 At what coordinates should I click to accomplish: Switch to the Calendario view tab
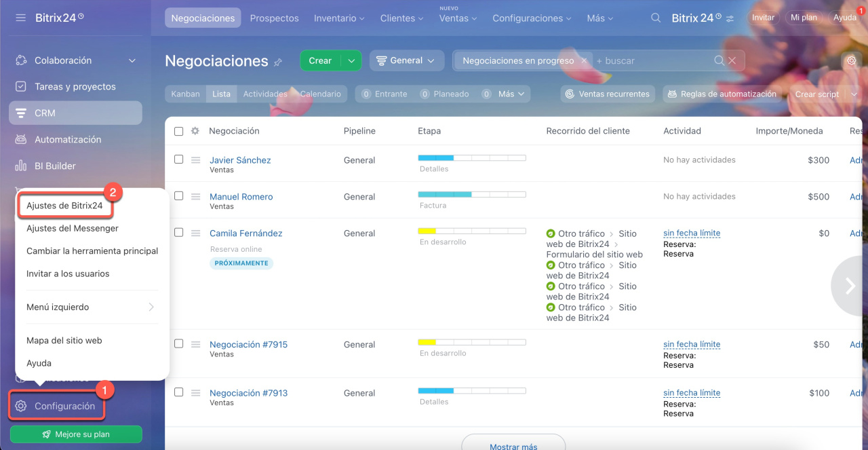[x=320, y=94]
